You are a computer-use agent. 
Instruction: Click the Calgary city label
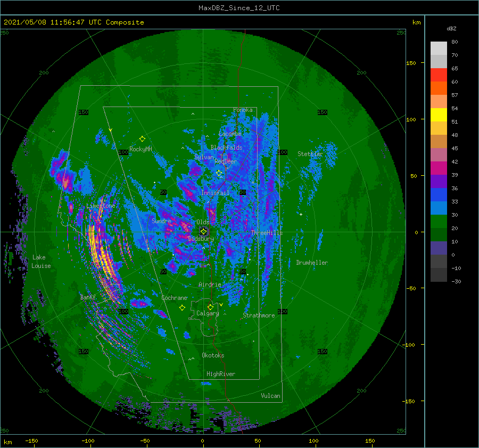208,313
